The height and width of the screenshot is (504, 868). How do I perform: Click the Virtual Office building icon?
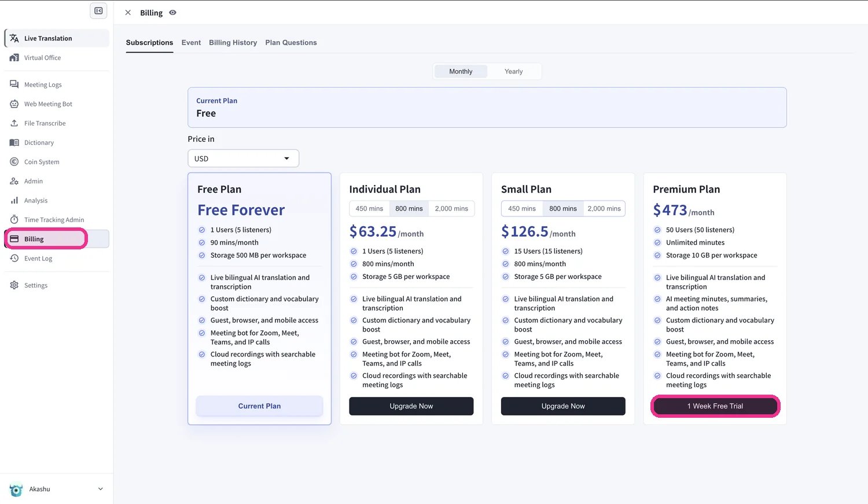(x=14, y=58)
